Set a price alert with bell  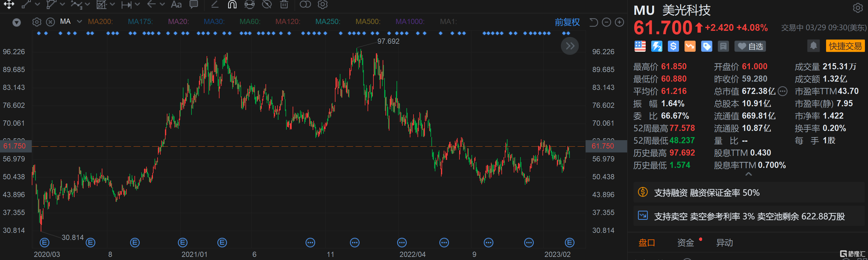[813, 46]
